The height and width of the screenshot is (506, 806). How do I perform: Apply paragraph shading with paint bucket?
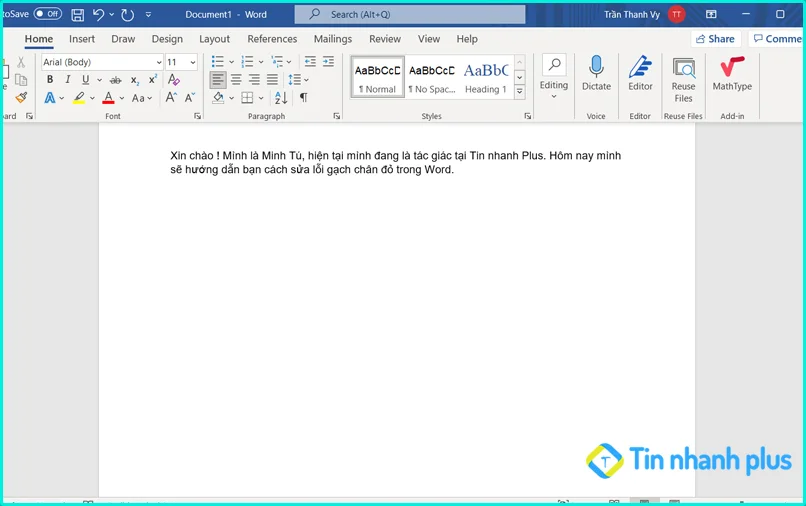tap(218, 98)
